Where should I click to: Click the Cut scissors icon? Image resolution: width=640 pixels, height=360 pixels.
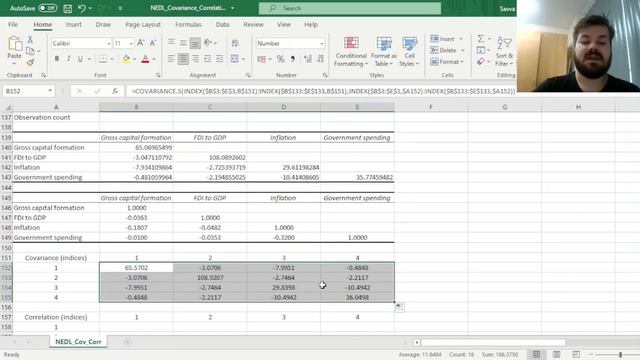(x=30, y=40)
